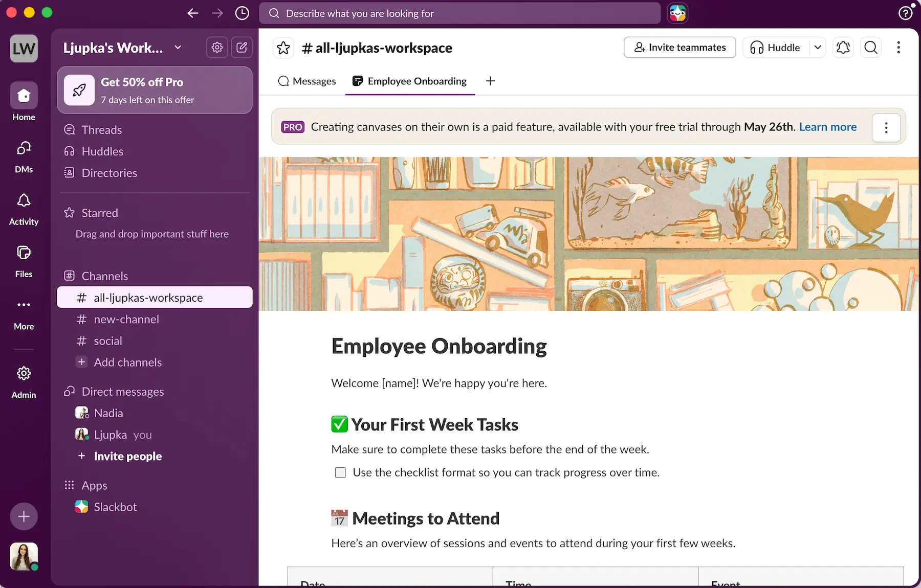This screenshot has height=588, width=921.
Task: Click the Your First Week Tasks heading
Action: [x=425, y=424]
